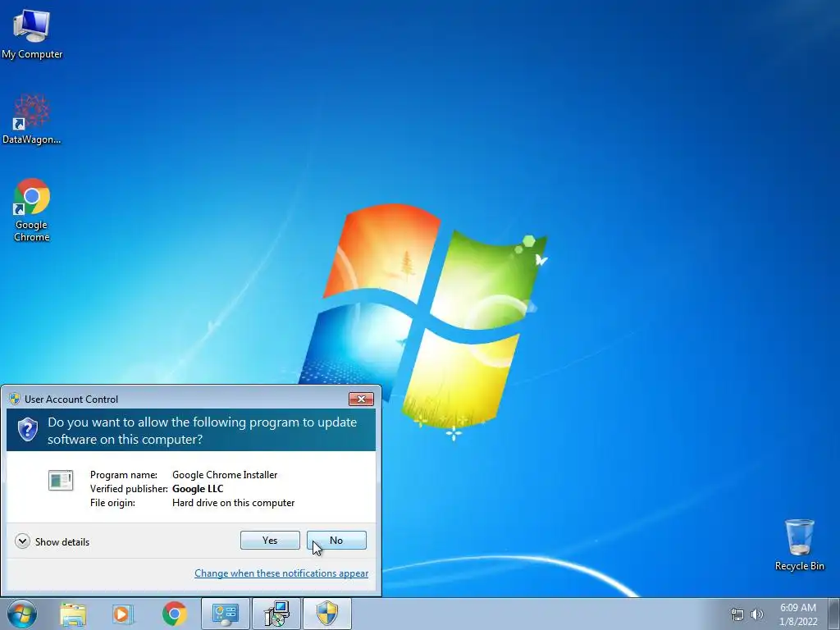Click the Hard drive on this computer text

(233, 503)
